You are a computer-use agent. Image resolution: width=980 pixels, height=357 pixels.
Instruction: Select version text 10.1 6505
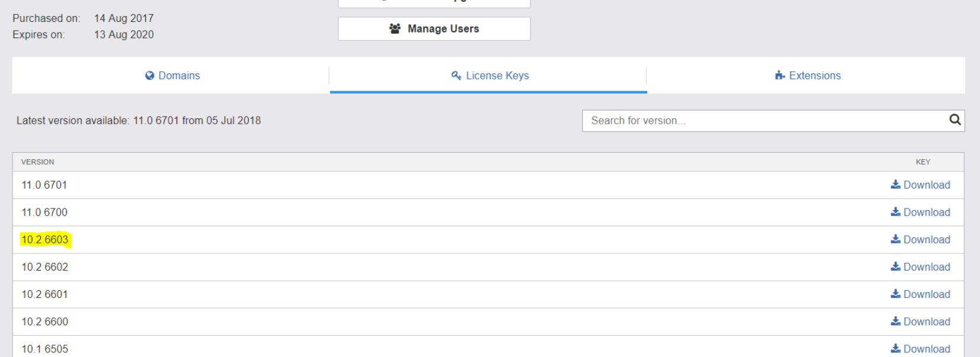pos(45,349)
